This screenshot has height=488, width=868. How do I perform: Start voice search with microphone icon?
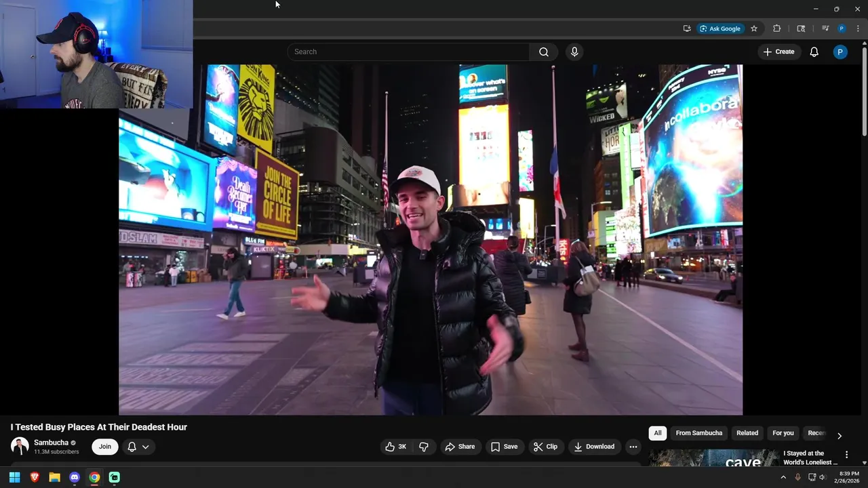[x=574, y=52]
